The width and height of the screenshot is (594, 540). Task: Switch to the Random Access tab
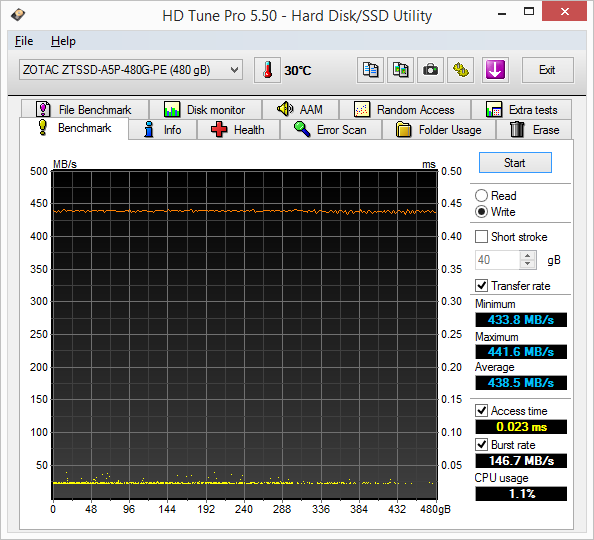[405, 110]
